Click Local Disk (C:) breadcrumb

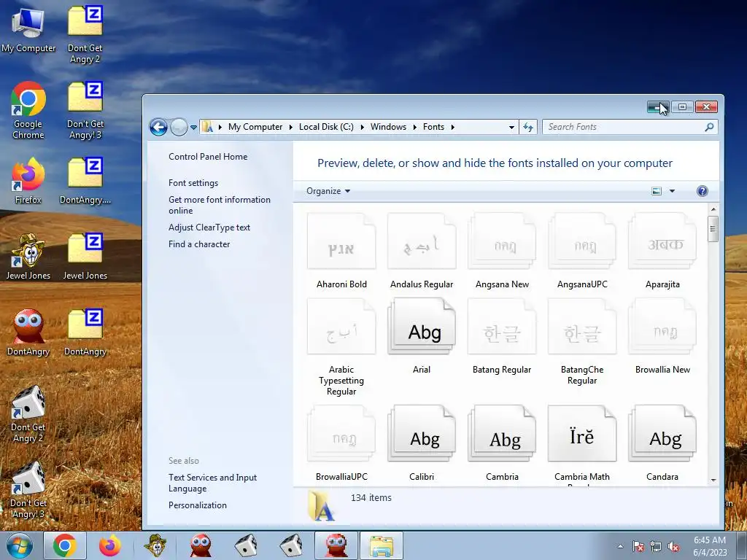[326, 127]
